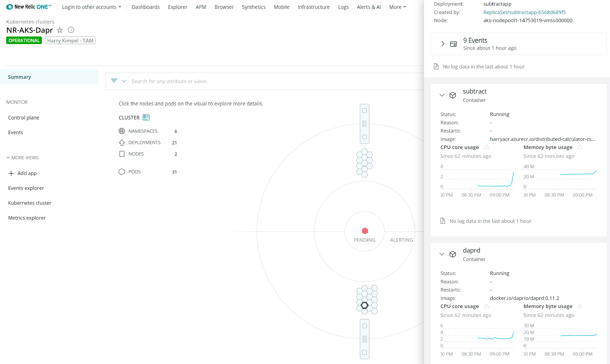This screenshot has width=610, height=364.
Task: Open Dashboards in the top navigation
Action: (145, 7)
